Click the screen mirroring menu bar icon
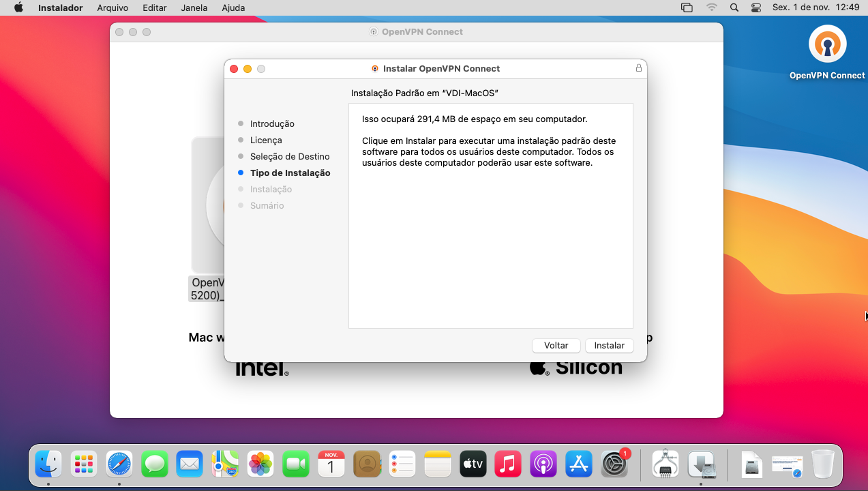This screenshot has height=491, width=868. pyautogui.click(x=687, y=8)
